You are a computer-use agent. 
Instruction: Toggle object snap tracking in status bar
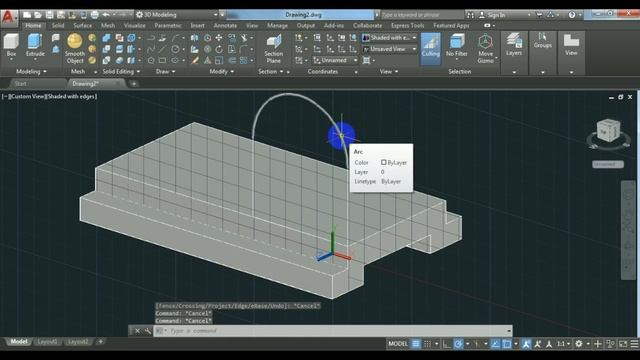(x=495, y=344)
